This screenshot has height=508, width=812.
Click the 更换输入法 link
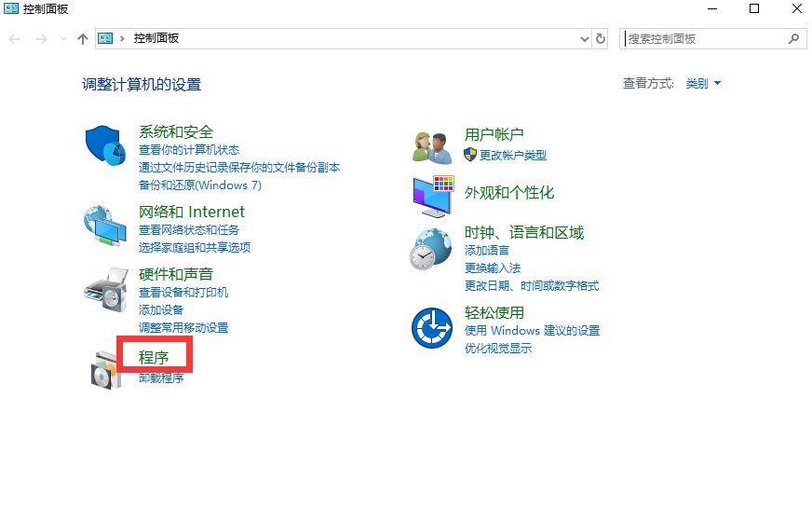coord(493,268)
